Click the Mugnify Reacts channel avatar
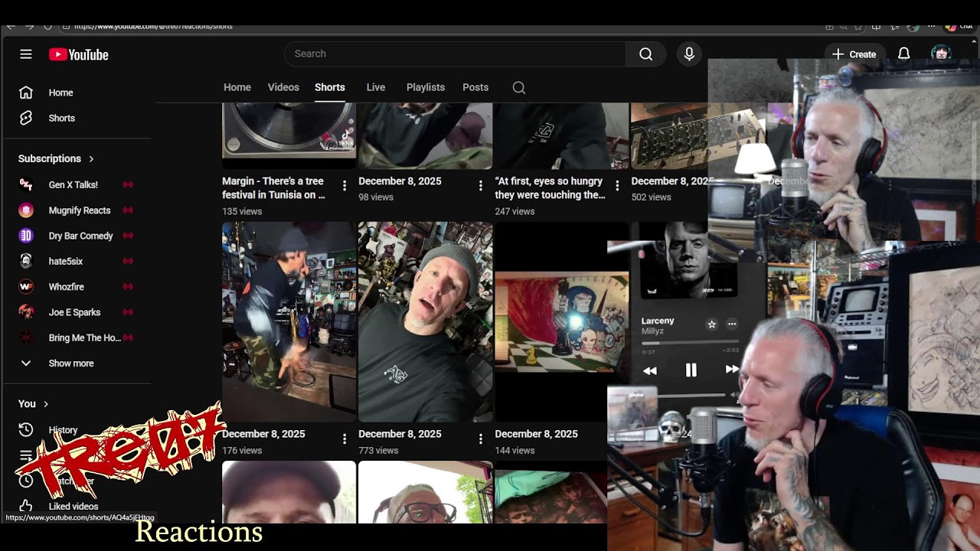This screenshot has width=980, height=551. (x=26, y=210)
